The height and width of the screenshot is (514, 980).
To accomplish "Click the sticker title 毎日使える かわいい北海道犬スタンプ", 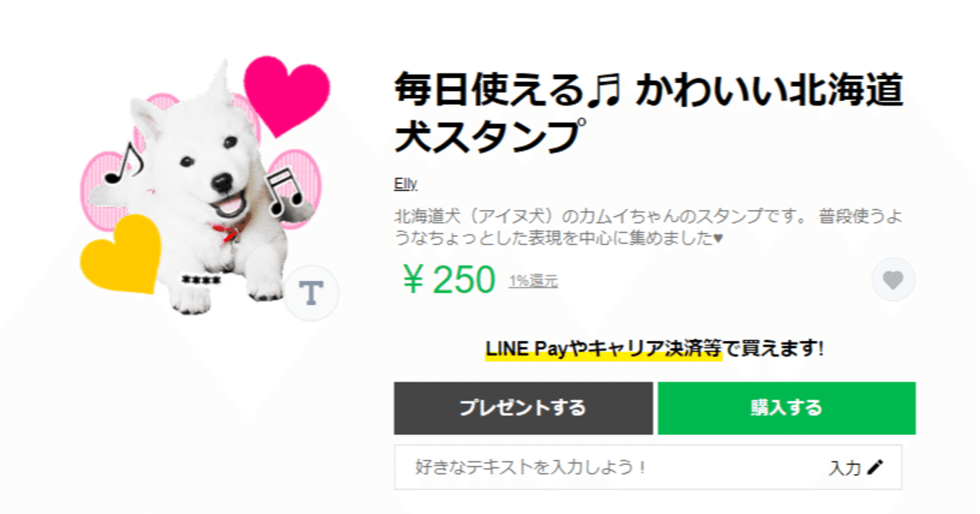I will [648, 113].
